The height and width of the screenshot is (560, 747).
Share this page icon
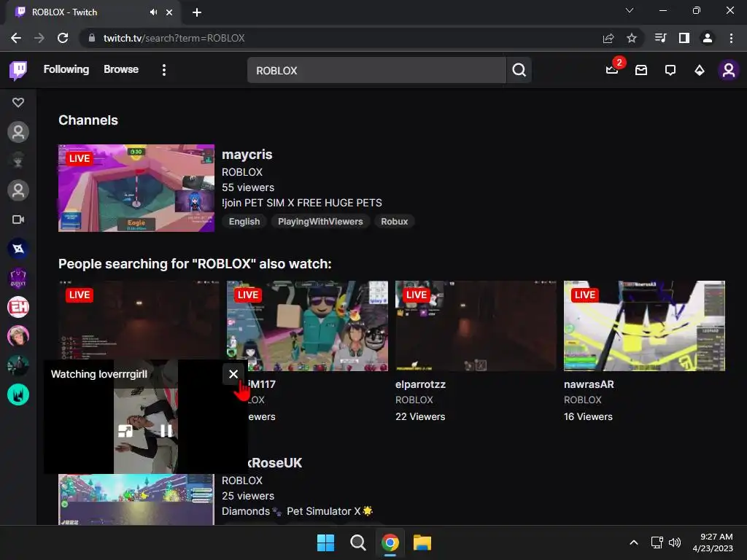tap(608, 38)
